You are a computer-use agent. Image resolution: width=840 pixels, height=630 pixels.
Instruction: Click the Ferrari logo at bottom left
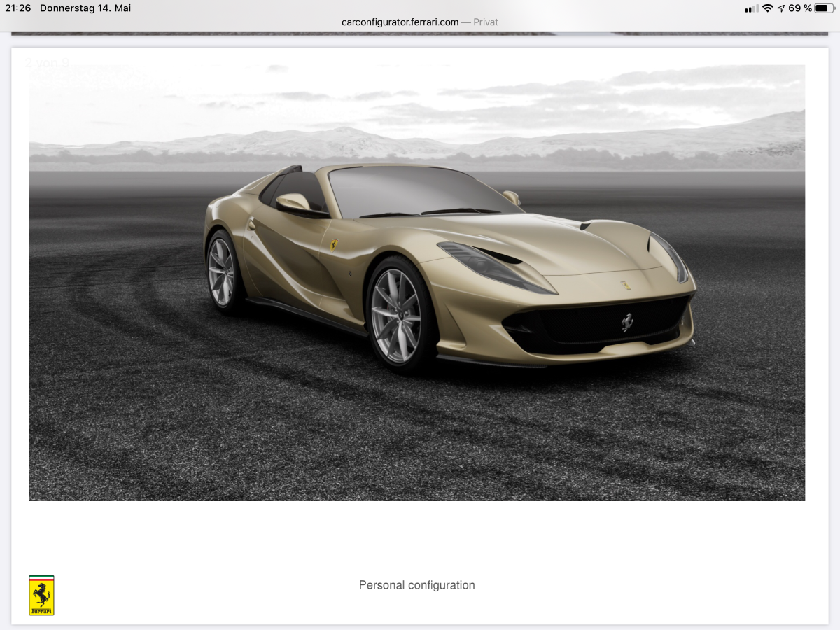41,595
